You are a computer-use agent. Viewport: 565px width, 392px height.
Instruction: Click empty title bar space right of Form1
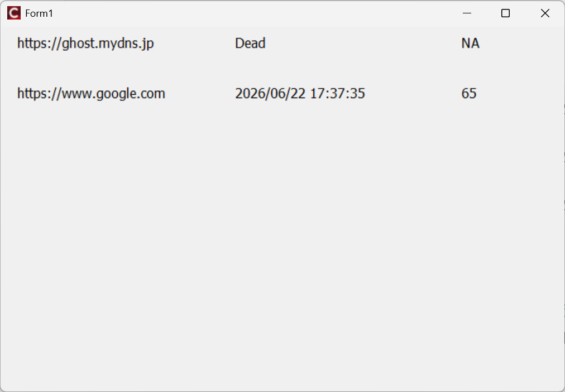tap(251, 13)
